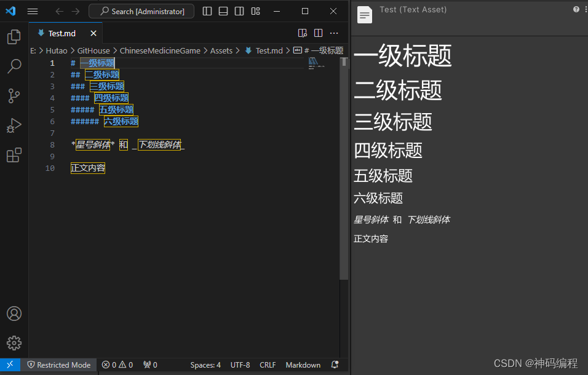Open the Source Control view
Image resolution: width=588 pixels, height=375 pixels.
click(14, 96)
